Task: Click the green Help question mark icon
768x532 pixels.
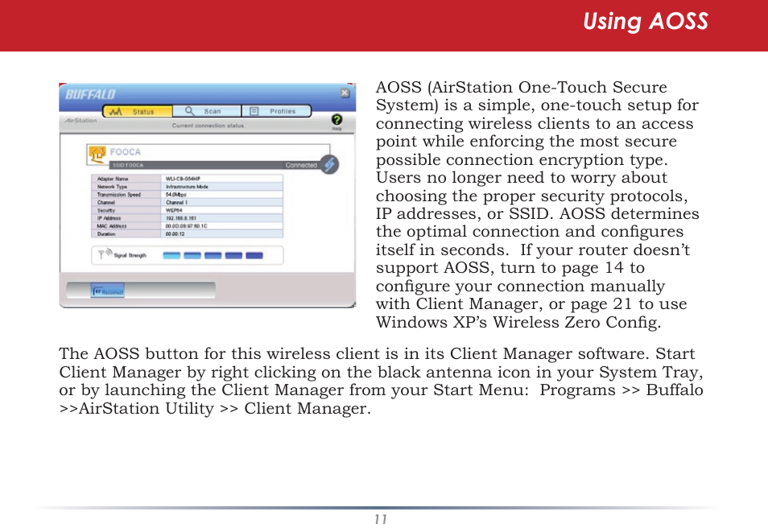Action: click(337, 120)
